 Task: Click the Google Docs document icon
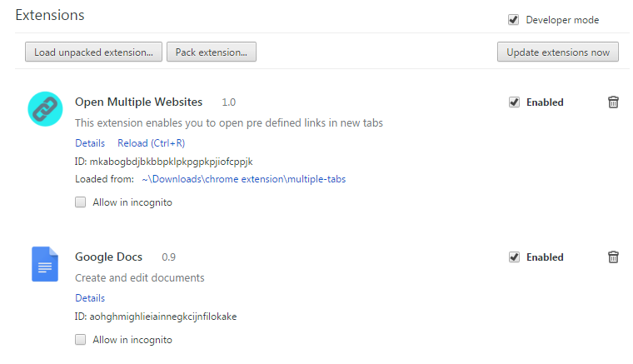45,263
